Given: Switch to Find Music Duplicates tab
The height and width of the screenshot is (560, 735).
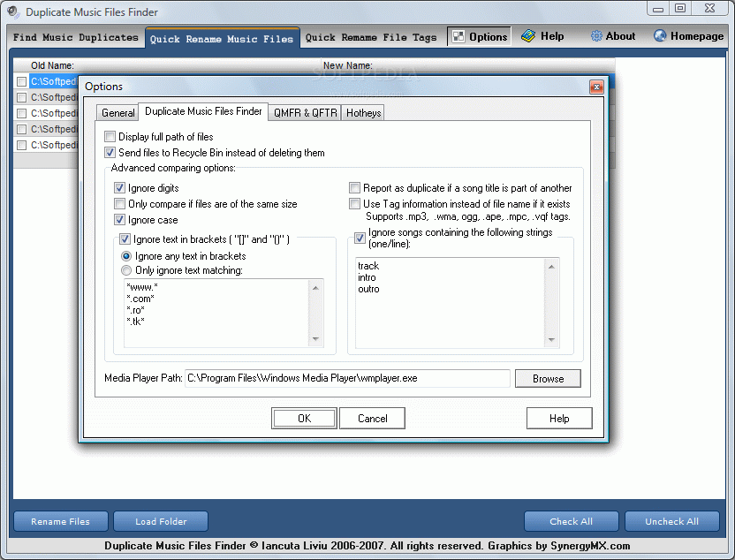Looking at the screenshot, I should [x=75, y=37].
